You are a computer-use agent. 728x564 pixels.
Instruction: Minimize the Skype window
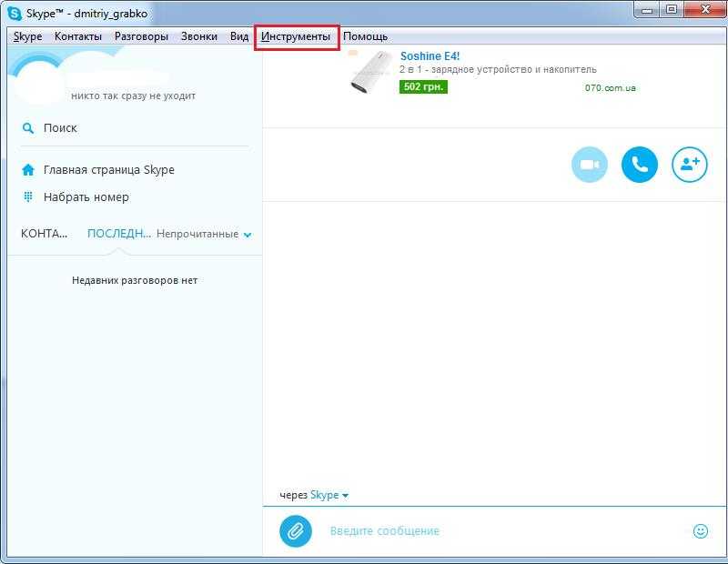[x=647, y=10]
